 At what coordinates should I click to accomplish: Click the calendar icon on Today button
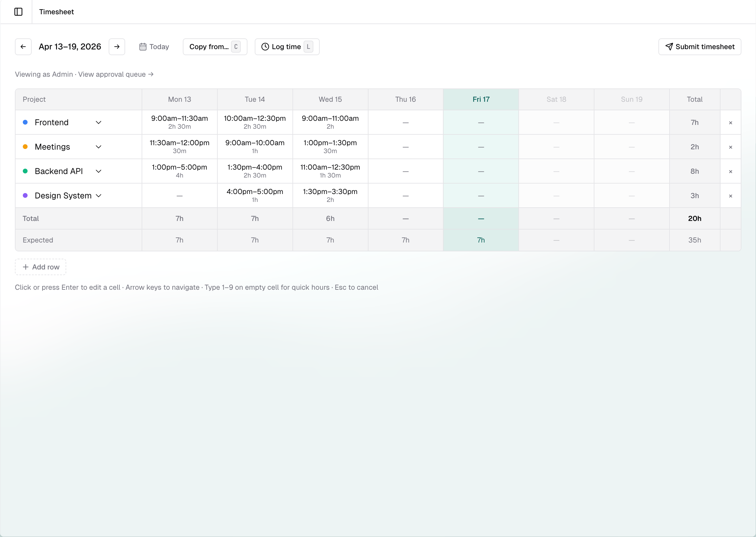pyautogui.click(x=143, y=47)
